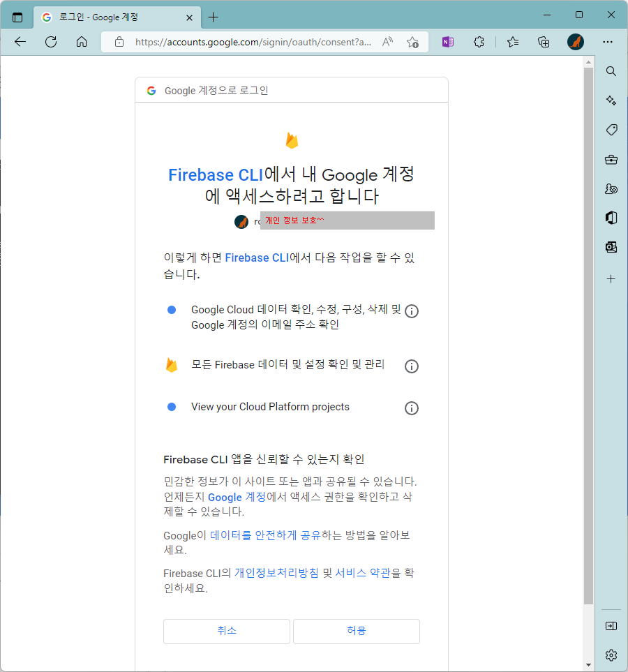
Task: Open the browser home page
Action: click(82, 42)
